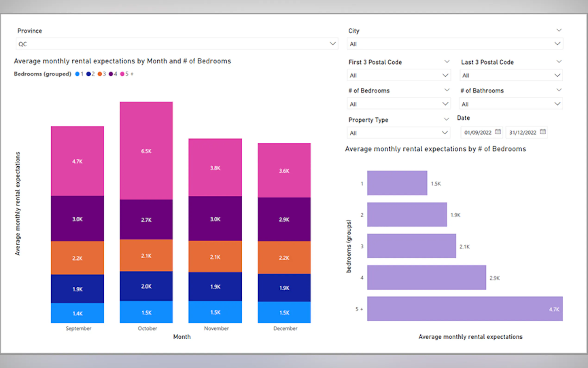Open the end date calendar icon
The height and width of the screenshot is (368, 588).
point(543,132)
